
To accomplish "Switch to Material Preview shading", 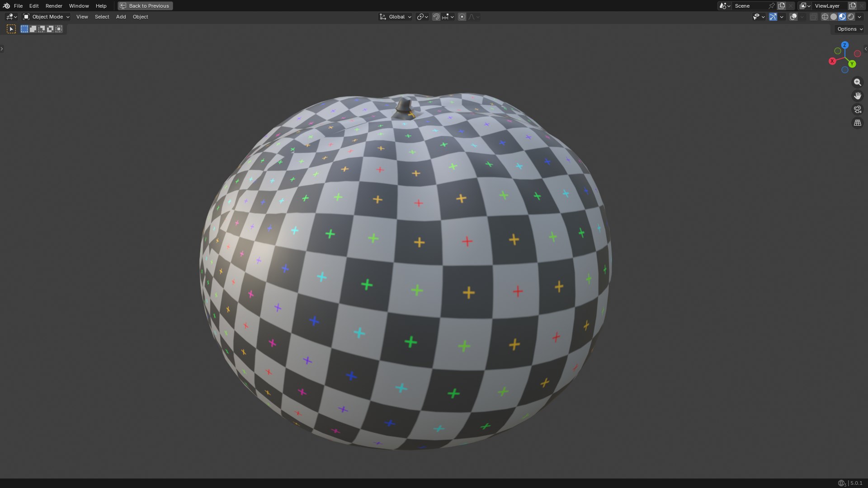I will (842, 17).
